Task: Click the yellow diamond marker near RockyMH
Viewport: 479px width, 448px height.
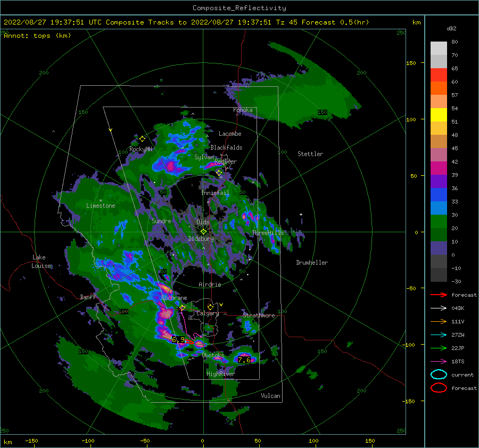Action: [x=142, y=139]
